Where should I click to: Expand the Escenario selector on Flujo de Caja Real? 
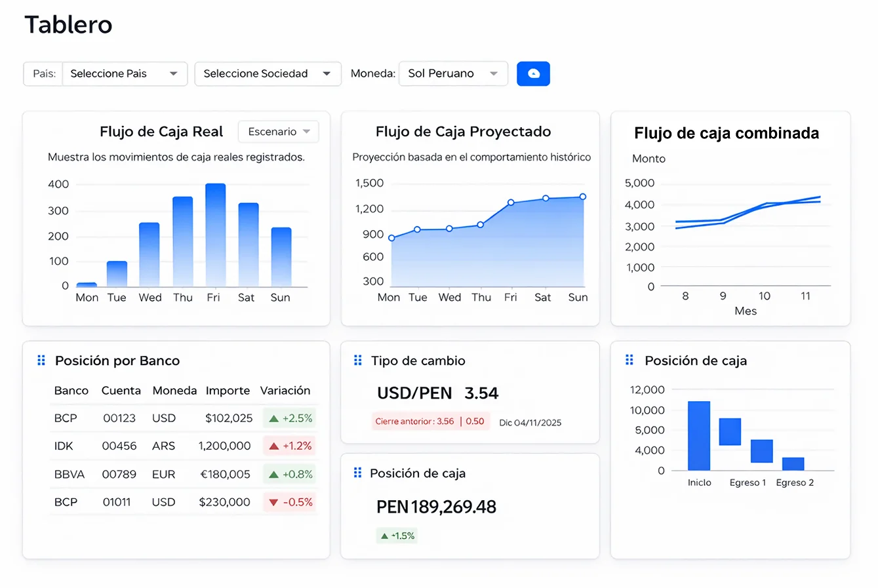pos(278,131)
